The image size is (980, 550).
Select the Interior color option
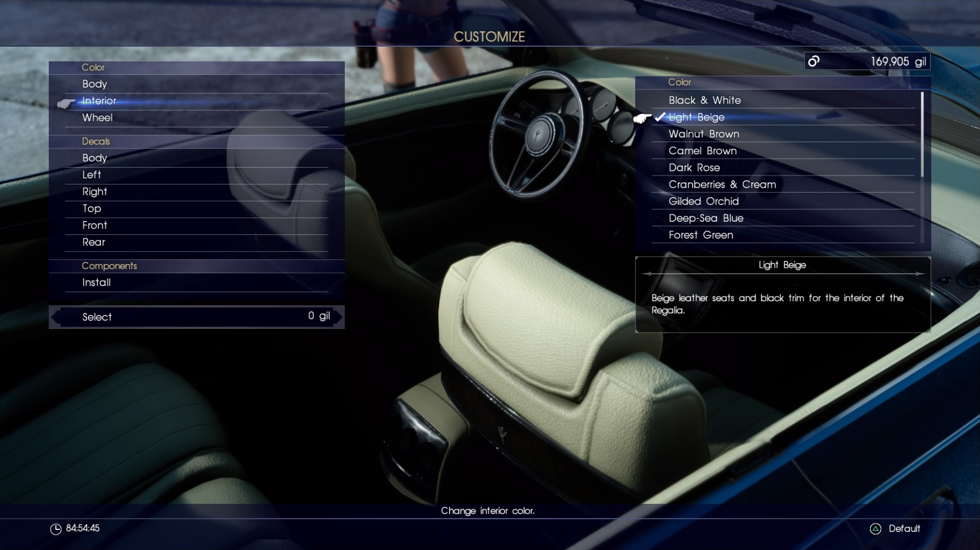point(196,101)
